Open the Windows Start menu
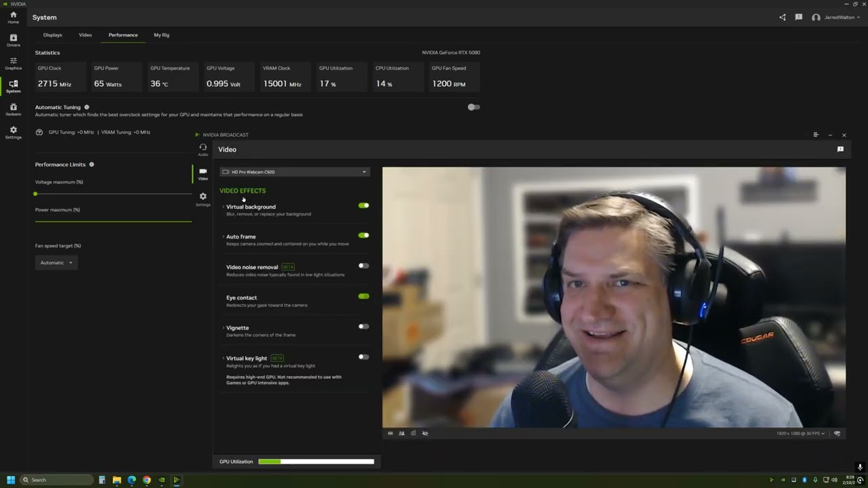 [11, 480]
